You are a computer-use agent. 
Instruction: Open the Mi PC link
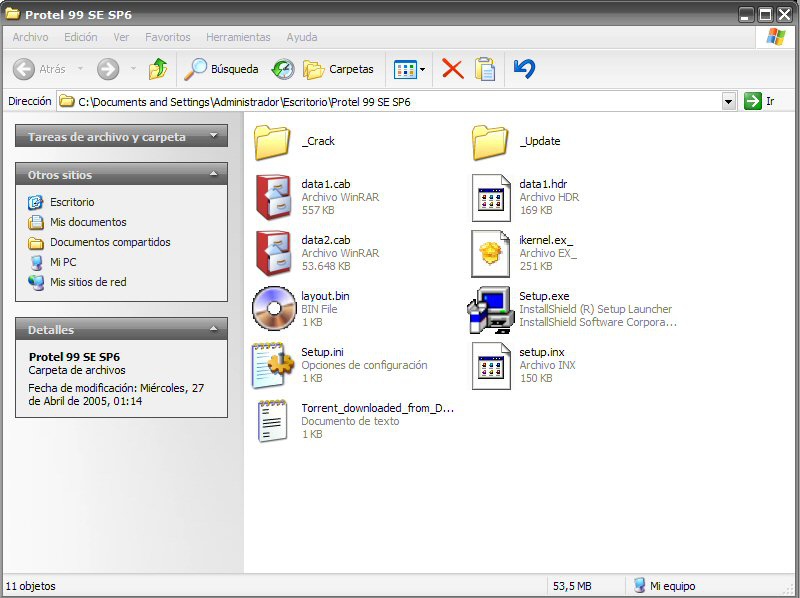pyautogui.click(x=63, y=262)
